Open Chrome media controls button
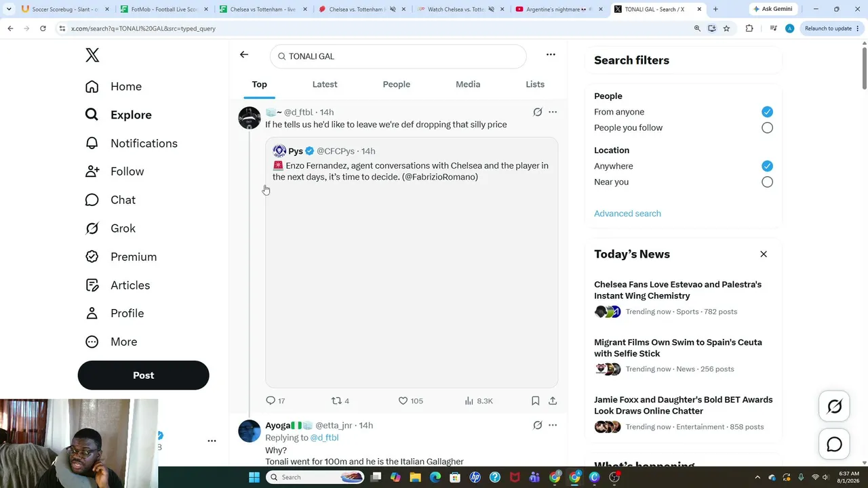The height and width of the screenshot is (488, 868). [x=772, y=28]
